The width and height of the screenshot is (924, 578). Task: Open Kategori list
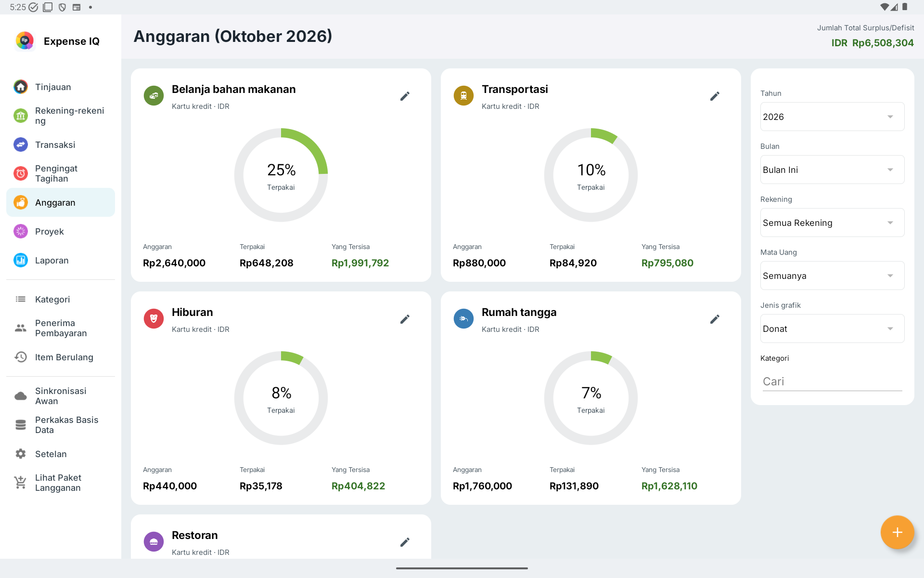click(x=61, y=300)
